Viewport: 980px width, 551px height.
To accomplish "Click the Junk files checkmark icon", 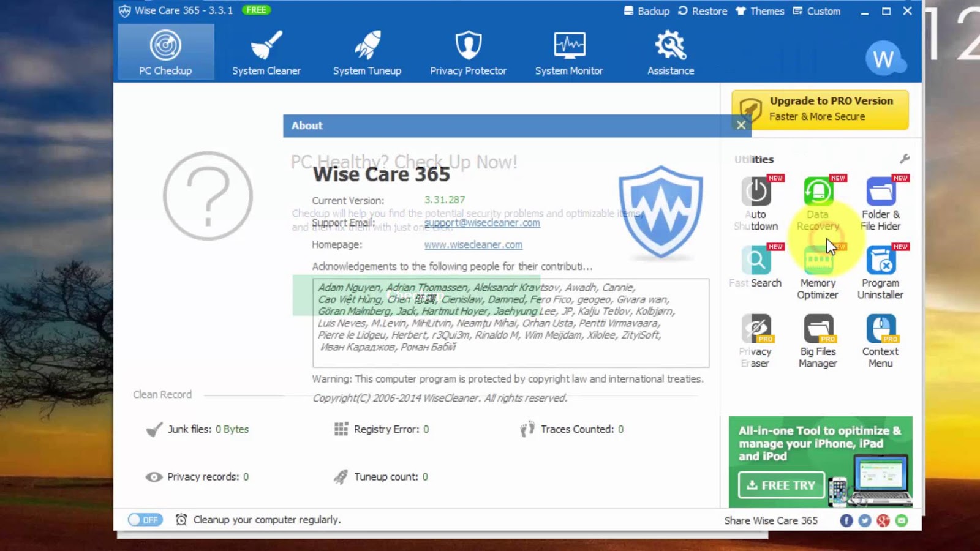I will click(x=154, y=430).
